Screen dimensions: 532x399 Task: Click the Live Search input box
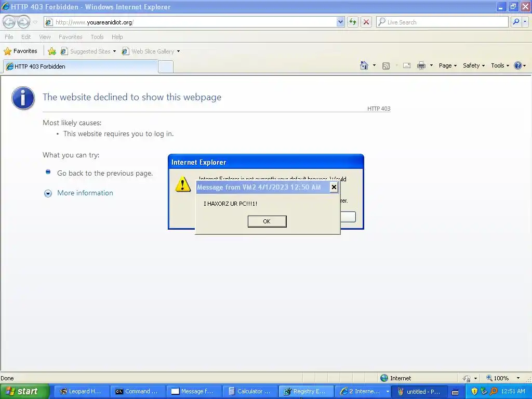(x=442, y=22)
